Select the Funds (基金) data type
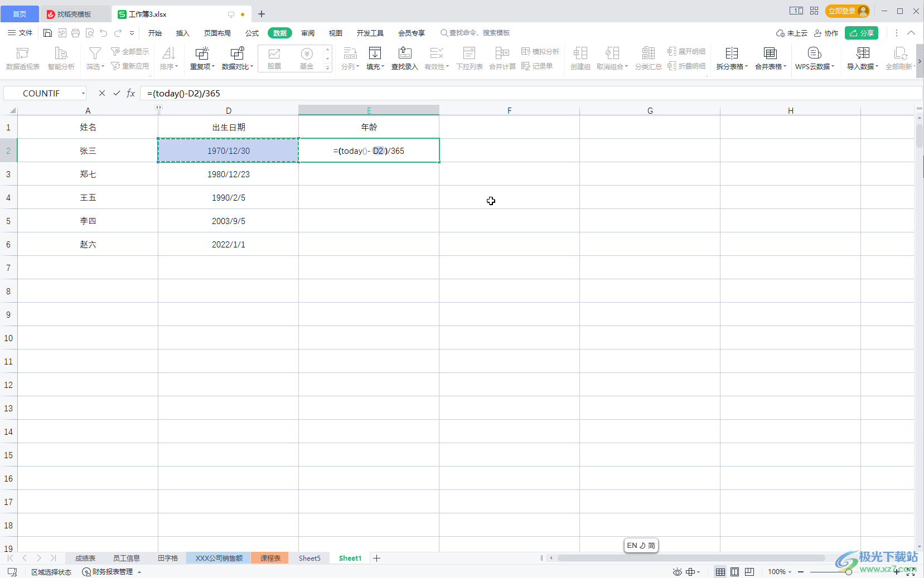 [307, 58]
